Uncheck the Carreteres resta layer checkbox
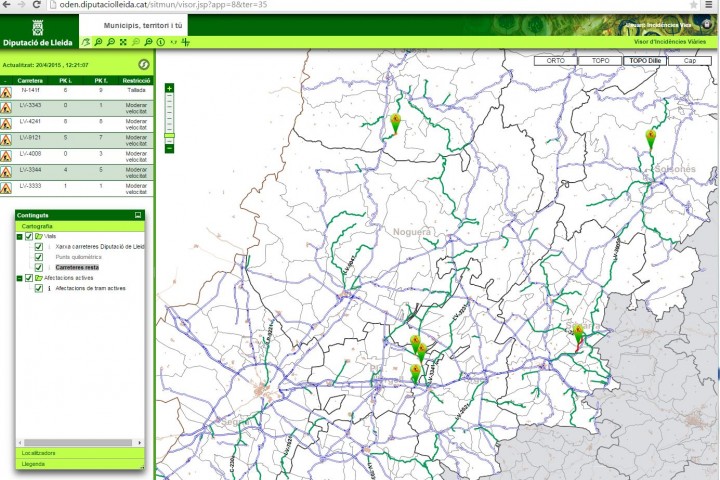This screenshot has width=720, height=480. pyautogui.click(x=39, y=268)
